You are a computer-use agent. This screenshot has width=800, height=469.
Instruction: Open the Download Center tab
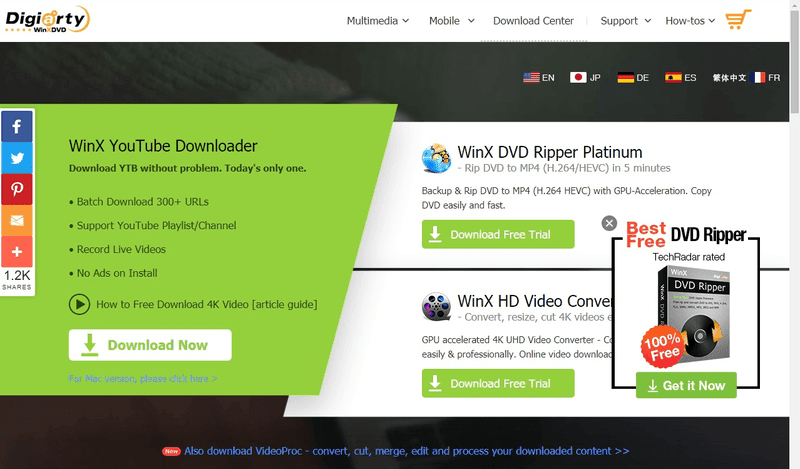point(533,21)
